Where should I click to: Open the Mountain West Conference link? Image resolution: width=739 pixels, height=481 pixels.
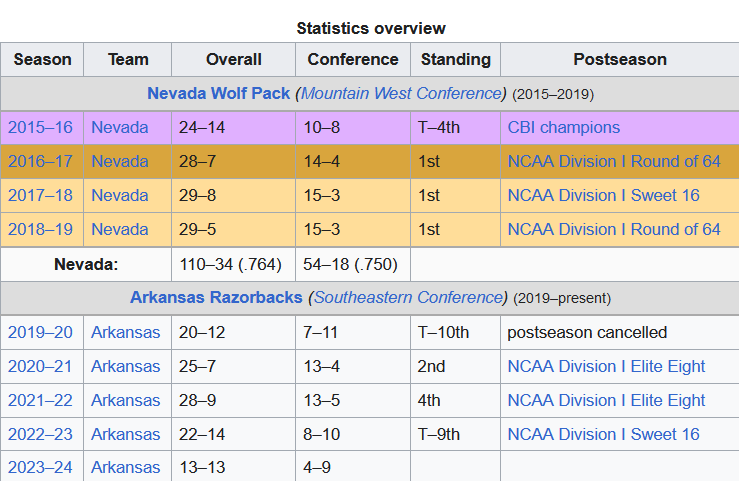[x=401, y=93]
